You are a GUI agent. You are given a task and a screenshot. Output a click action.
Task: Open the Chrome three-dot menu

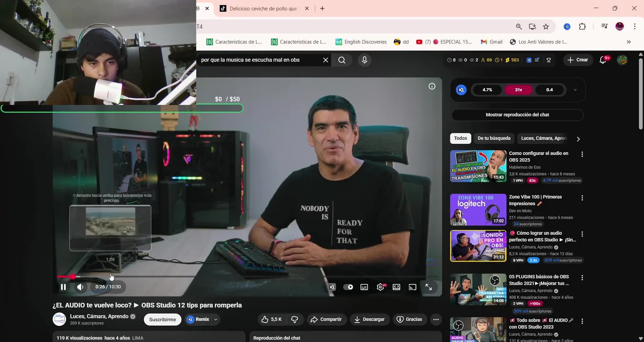[634, 27]
